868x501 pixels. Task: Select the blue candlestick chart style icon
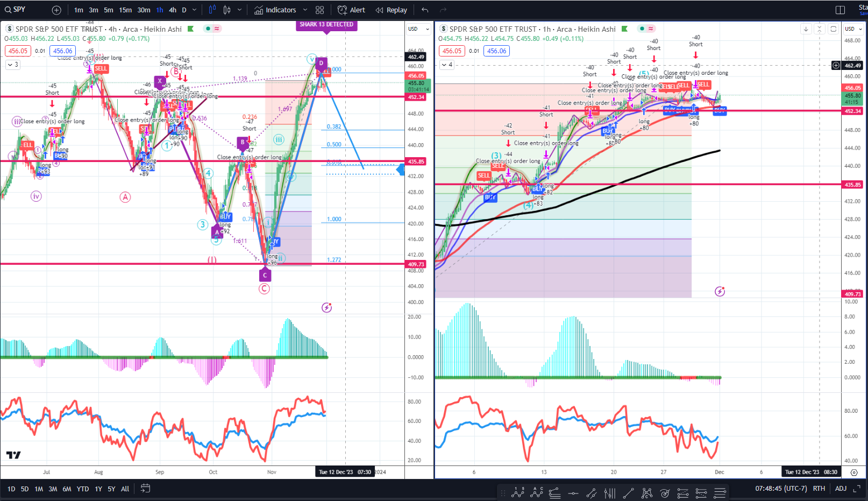212,10
